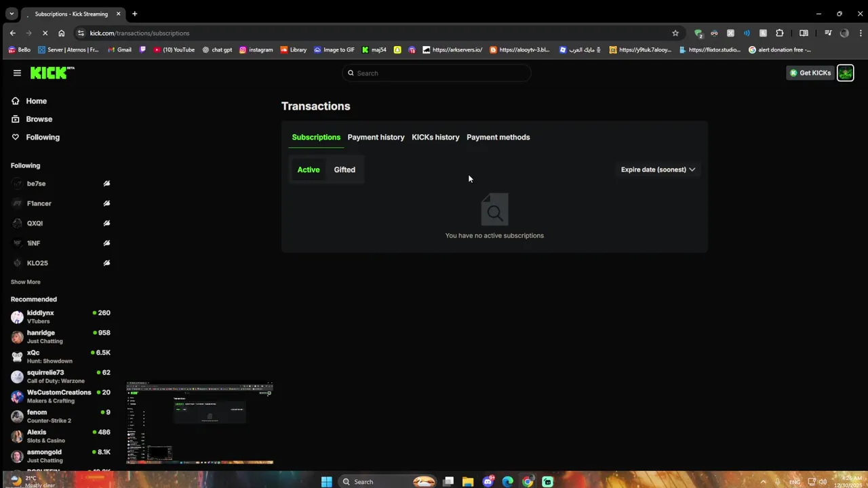Open WsCustomCreations recommended channel

[60, 396]
